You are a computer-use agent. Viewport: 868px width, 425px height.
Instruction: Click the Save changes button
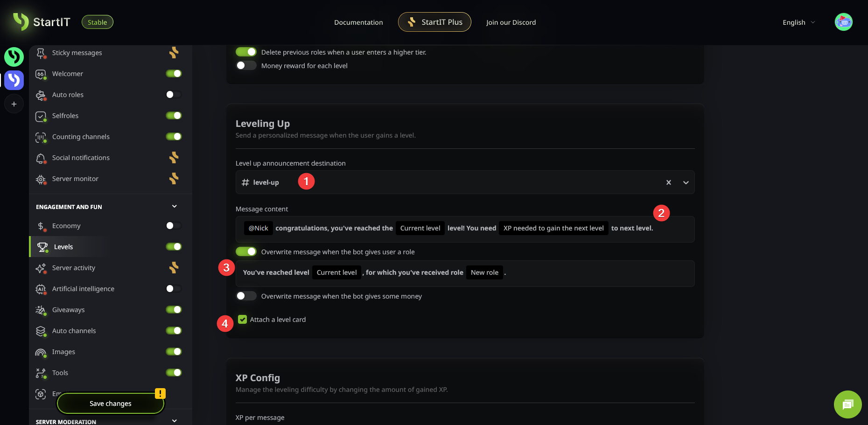point(111,404)
